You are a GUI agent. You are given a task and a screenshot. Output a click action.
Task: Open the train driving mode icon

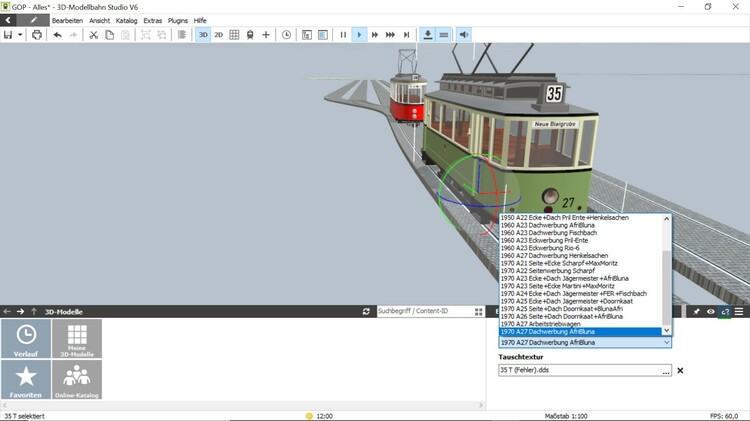(x=249, y=35)
